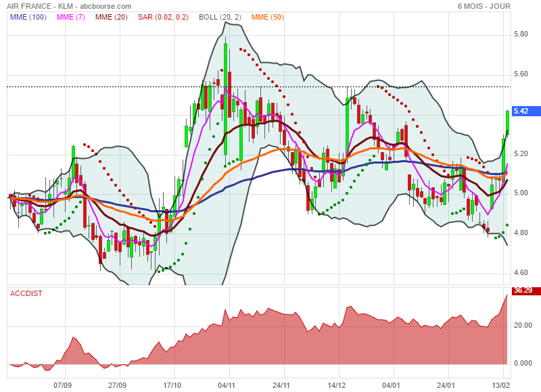Click the 5.00 price axis label
The image size is (541, 392).
(x=521, y=193)
